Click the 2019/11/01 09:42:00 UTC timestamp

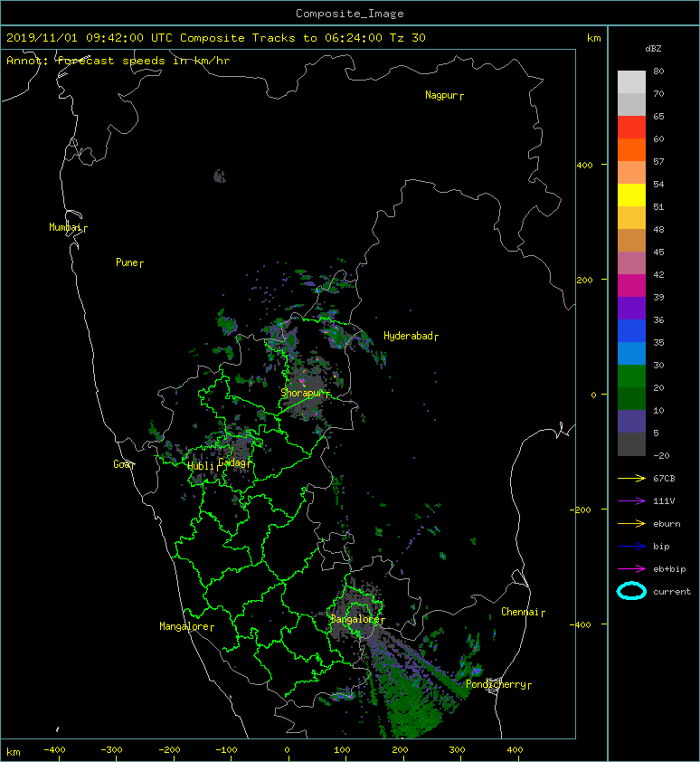[x=90, y=38]
